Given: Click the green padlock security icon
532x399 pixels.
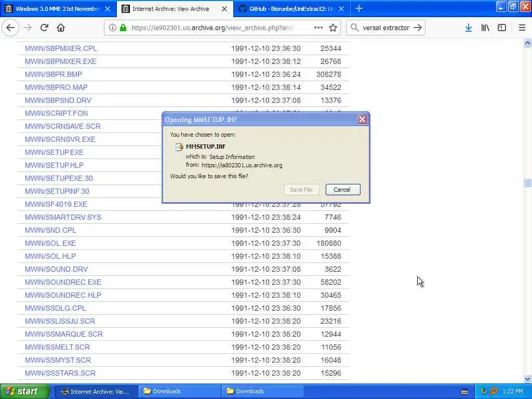Looking at the screenshot, I should click(123, 28).
